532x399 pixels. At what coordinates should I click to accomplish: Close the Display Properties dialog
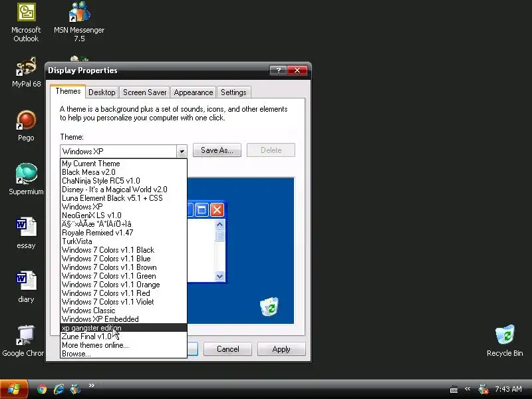click(x=297, y=70)
